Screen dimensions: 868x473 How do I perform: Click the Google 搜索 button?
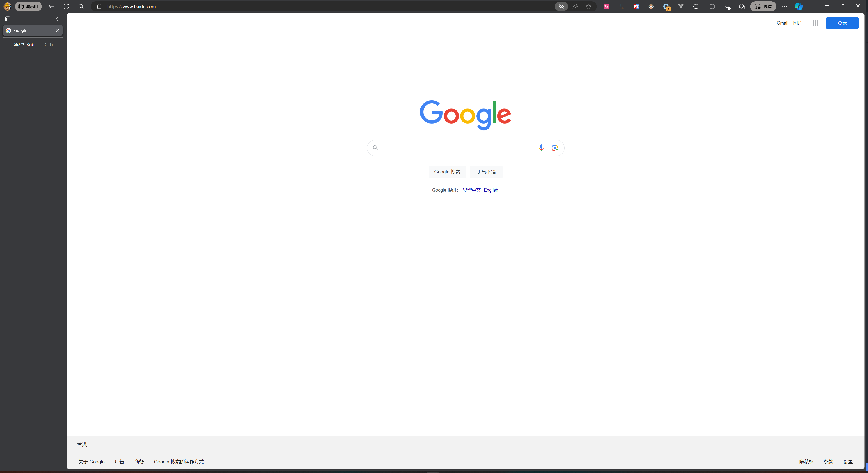(447, 172)
